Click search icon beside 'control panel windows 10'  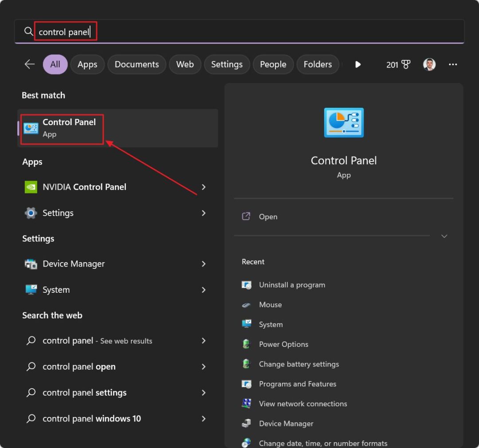[x=31, y=419]
